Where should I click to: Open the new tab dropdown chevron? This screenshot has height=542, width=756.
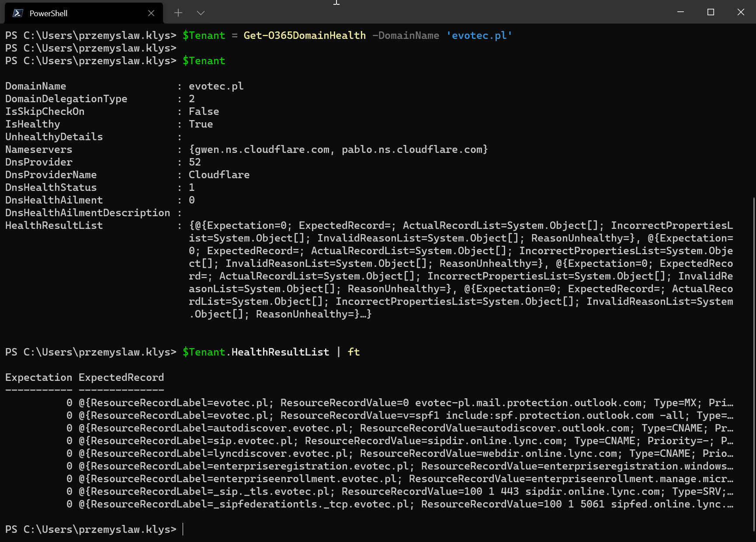pyautogui.click(x=201, y=13)
